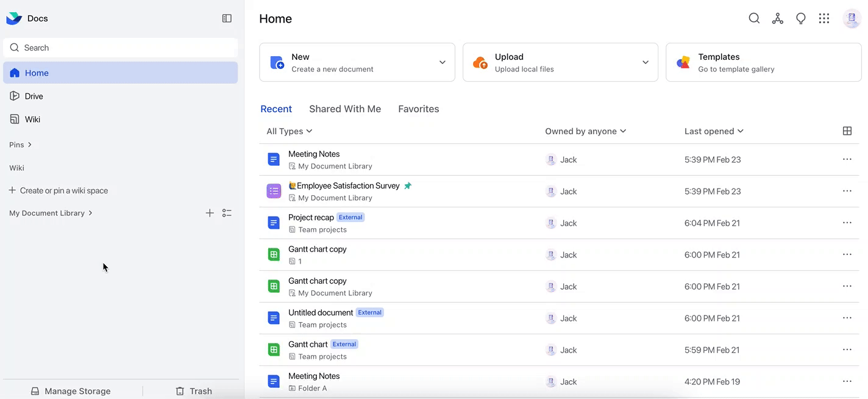Unpin Employee Satisfaction Survey via pin icon
Viewport: 868px width, 399px height.
[x=408, y=185]
